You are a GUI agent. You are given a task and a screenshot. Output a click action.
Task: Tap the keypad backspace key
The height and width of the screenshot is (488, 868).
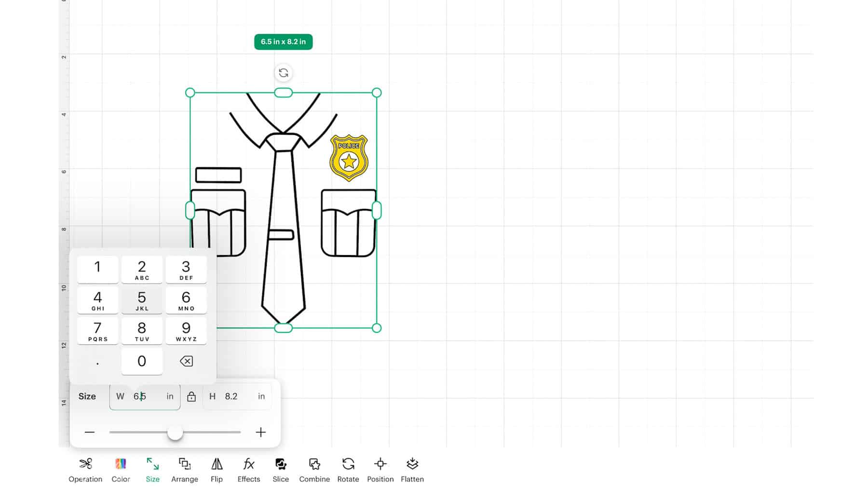(186, 361)
